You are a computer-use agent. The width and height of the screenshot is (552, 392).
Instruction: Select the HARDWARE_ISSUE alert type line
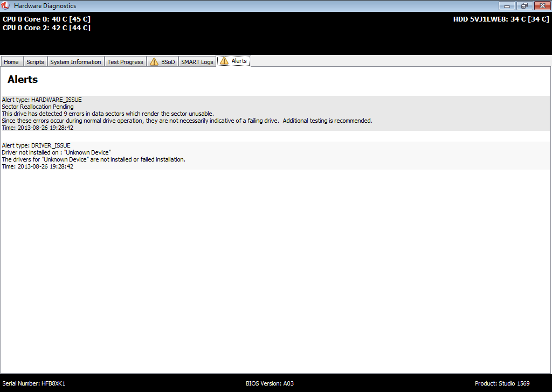click(42, 100)
